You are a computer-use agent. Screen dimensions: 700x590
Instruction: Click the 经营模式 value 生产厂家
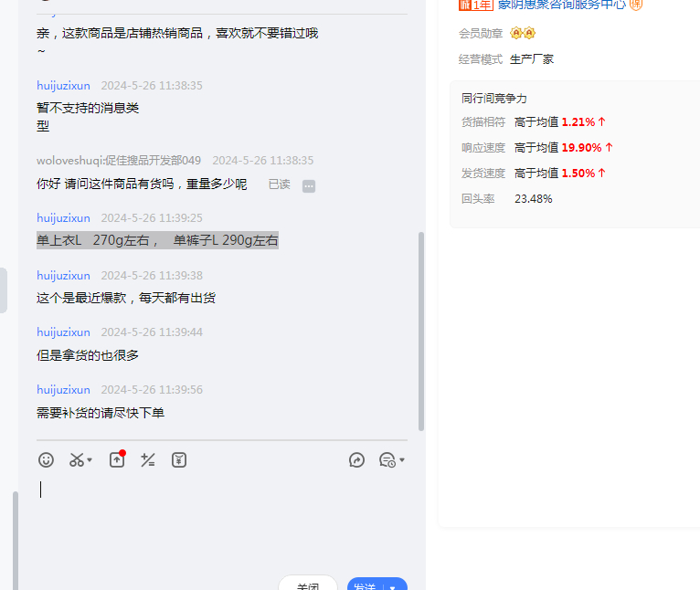532,59
